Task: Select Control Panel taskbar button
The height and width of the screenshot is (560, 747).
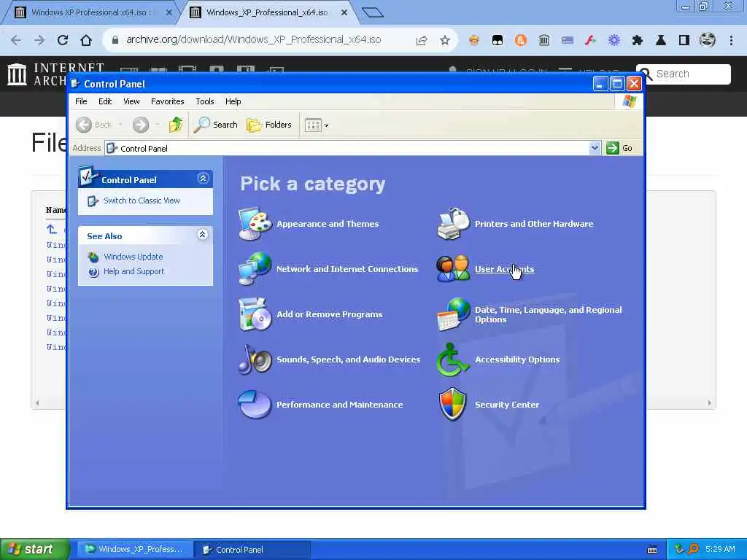Action: [252, 549]
